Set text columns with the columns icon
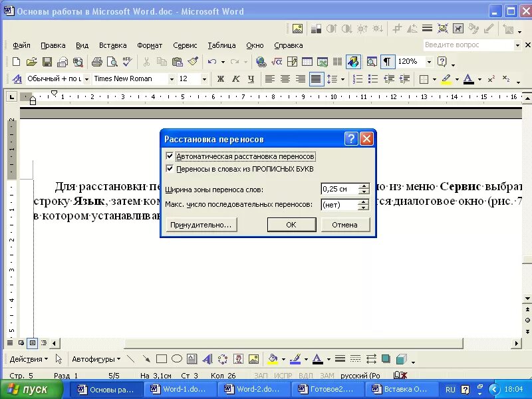Viewport: 532px width, 399px height. (337, 62)
